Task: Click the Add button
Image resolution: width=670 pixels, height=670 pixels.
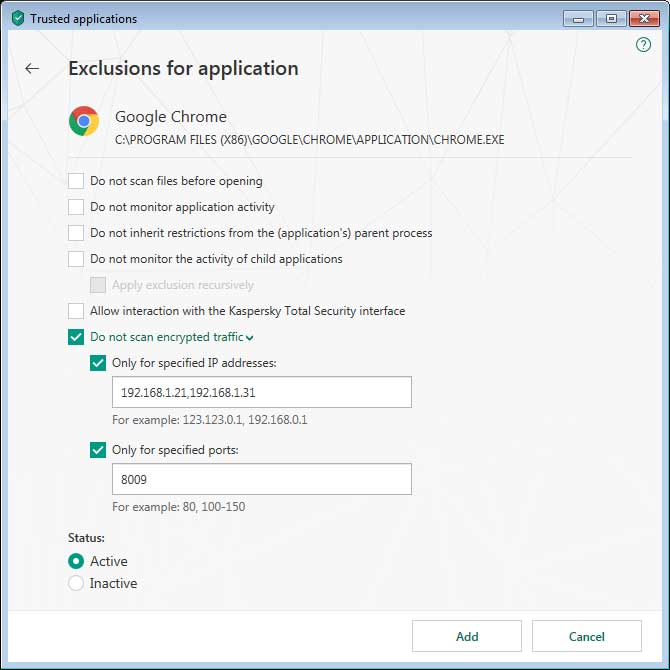Action: pyautogui.click(x=467, y=636)
